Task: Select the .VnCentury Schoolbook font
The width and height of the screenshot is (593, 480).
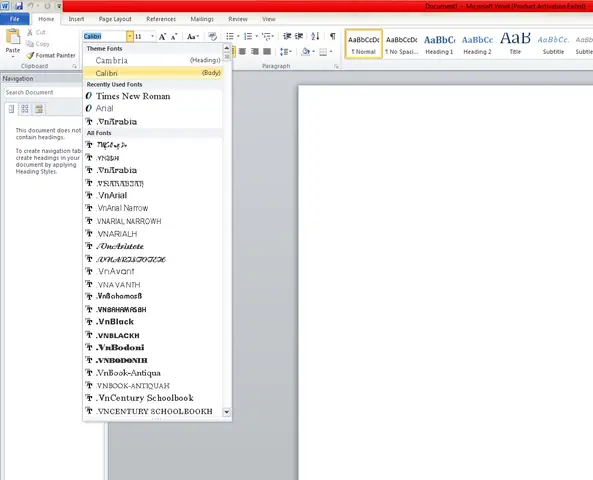Action: [153, 398]
